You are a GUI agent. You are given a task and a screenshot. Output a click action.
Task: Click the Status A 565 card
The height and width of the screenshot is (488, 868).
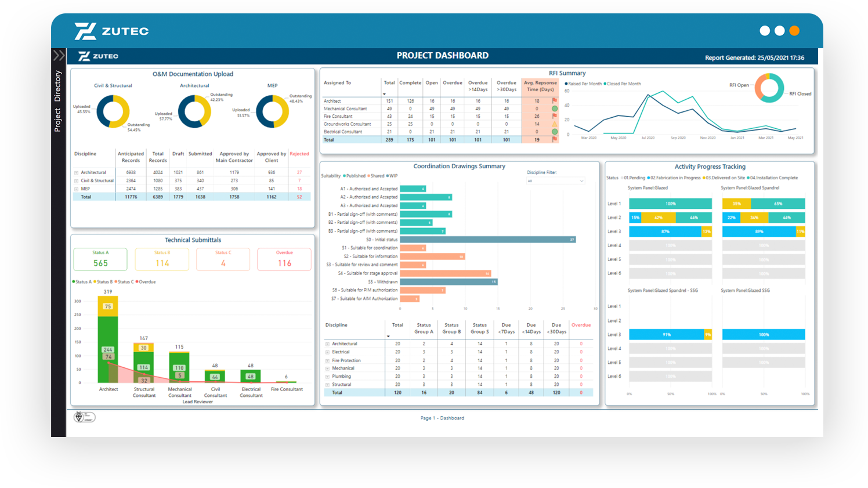[x=100, y=259]
